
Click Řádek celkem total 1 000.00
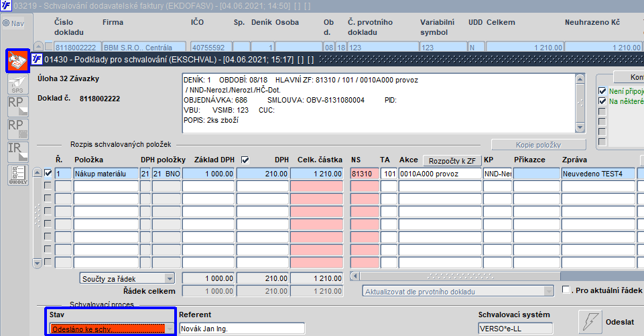coord(208,291)
